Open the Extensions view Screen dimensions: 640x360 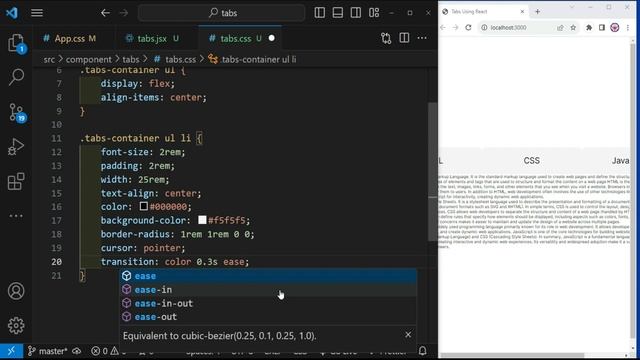coord(16,181)
